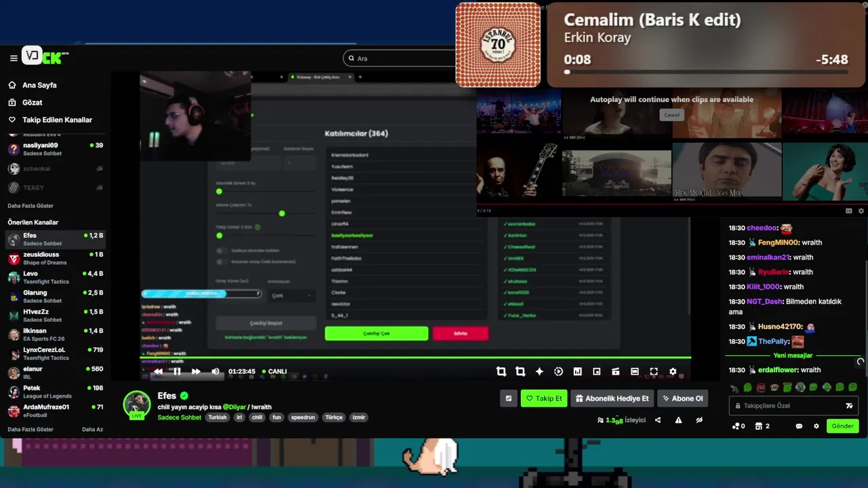The height and width of the screenshot is (488, 868).
Task: Share the stream
Action: coord(658,420)
